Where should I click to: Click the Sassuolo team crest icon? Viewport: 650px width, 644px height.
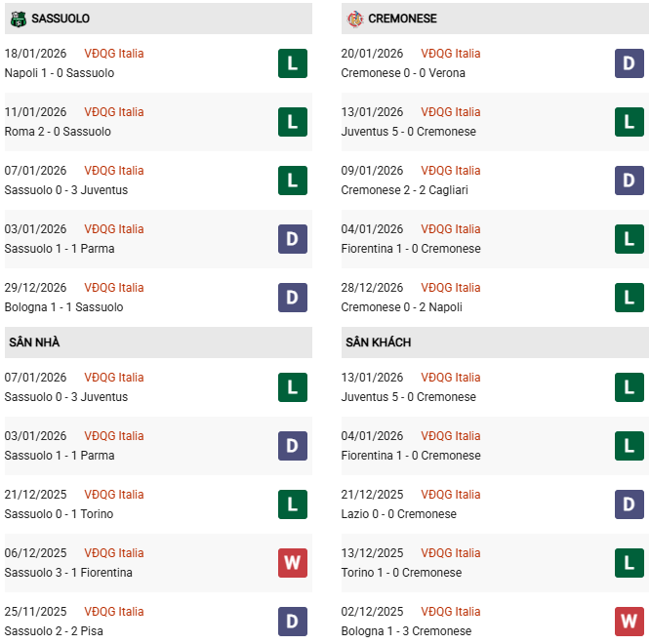click(x=18, y=19)
